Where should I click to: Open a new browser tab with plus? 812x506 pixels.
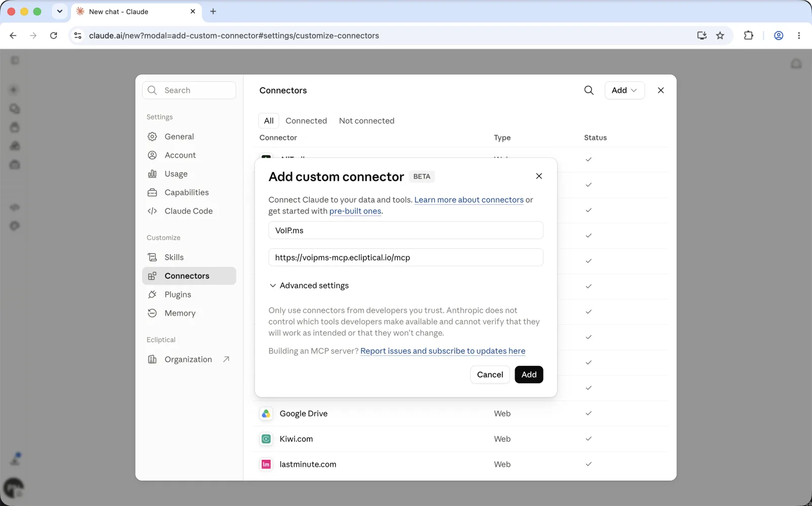(x=213, y=11)
